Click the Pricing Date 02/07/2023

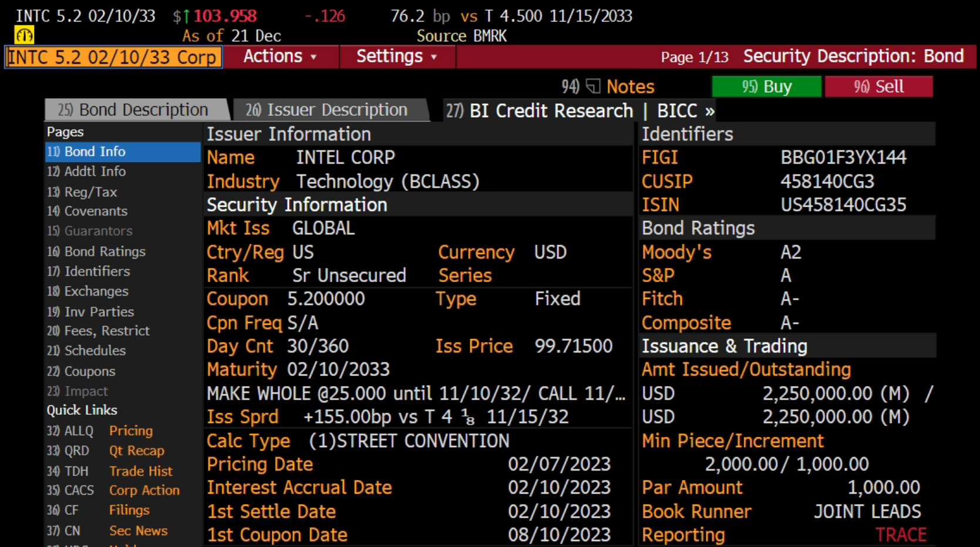(x=560, y=464)
